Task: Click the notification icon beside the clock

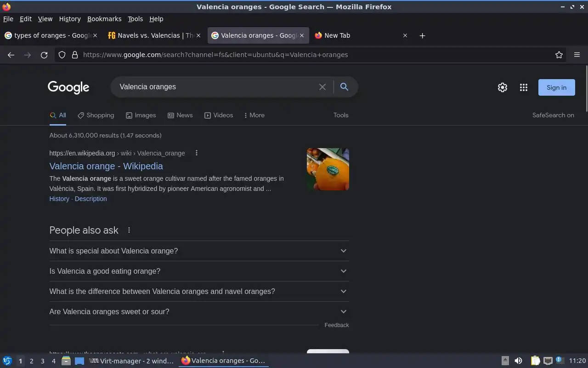Action: click(x=560, y=360)
